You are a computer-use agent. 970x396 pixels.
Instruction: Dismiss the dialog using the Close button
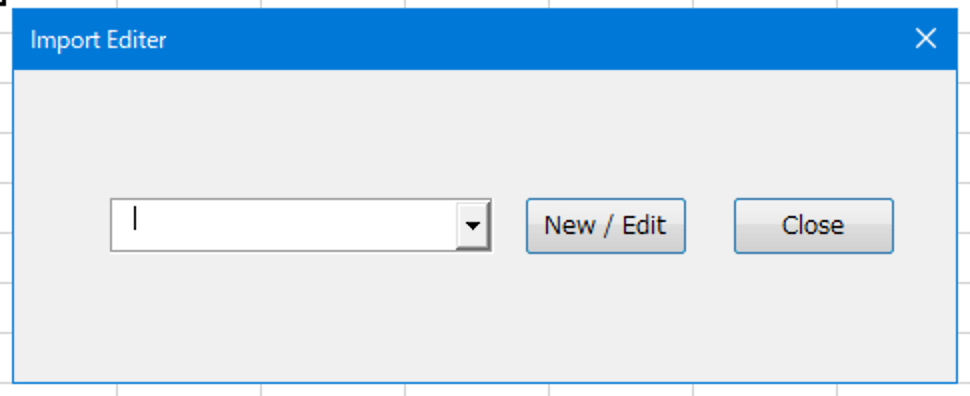pyautogui.click(x=813, y=226)
